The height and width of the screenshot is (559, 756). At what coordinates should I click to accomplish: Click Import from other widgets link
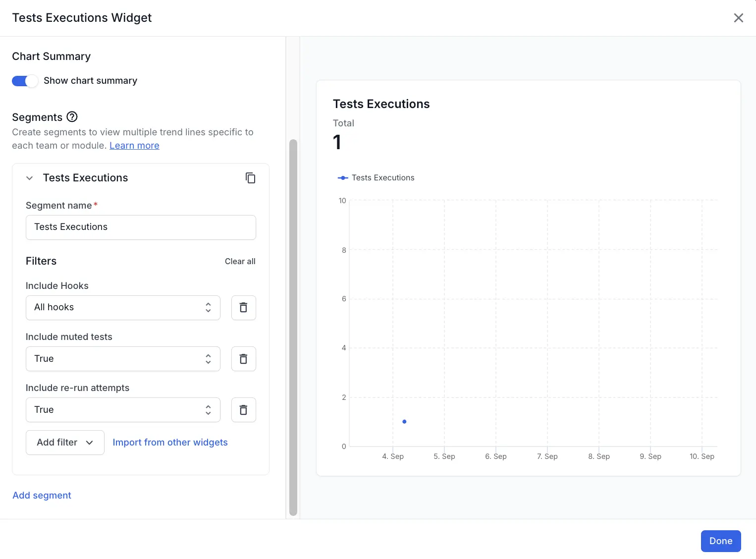(x=170, y=443)
